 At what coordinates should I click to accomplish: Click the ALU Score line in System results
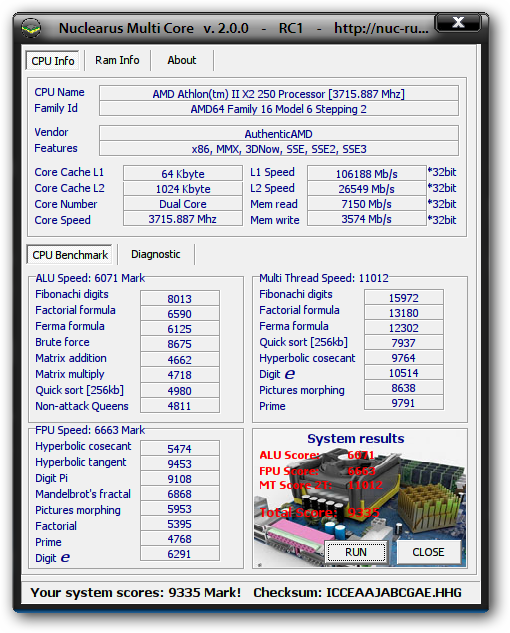tap(317, 455)
